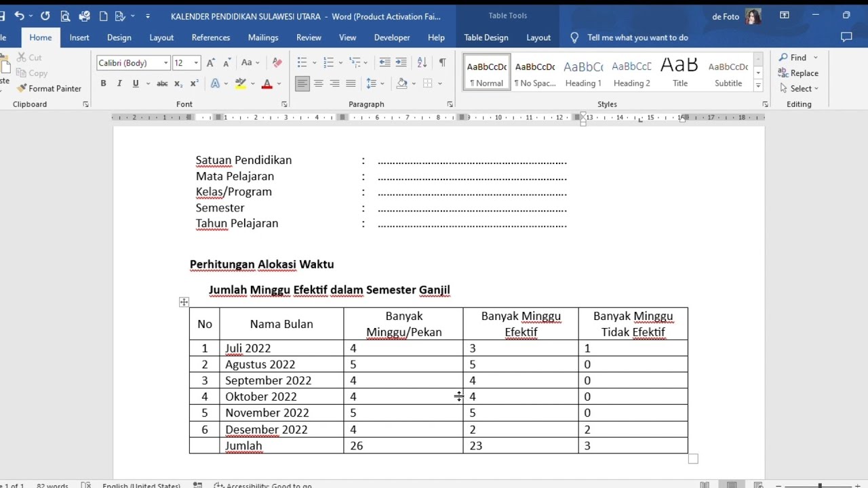This screenshot has width=868, height=488.
Task: Increase font size with Grow Font icon
Action: pos(211,62)
